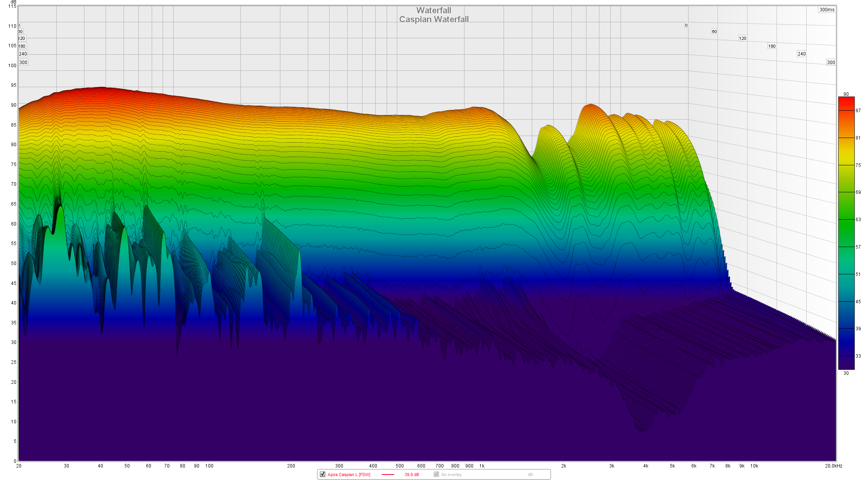Click the Apos Caspian L [FDW] legend label
868x480 pixels.
pyautogui.click(x=349, y=475)
